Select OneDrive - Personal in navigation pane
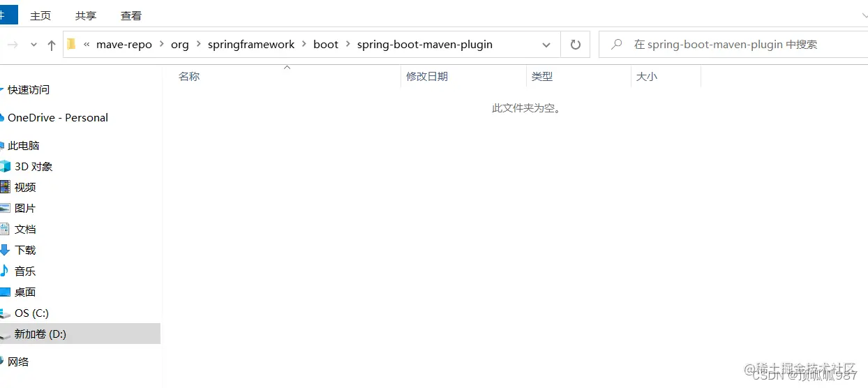This screenshot has height=388, width=868. pos(58,118)
